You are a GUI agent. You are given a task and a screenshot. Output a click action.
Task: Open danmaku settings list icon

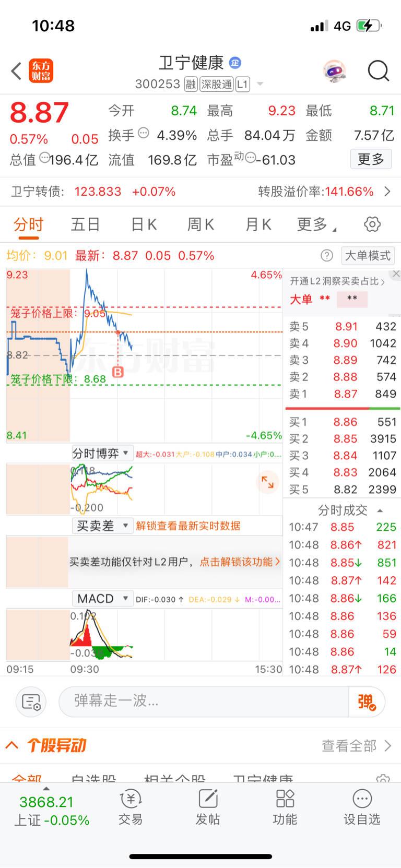[31, 702]
